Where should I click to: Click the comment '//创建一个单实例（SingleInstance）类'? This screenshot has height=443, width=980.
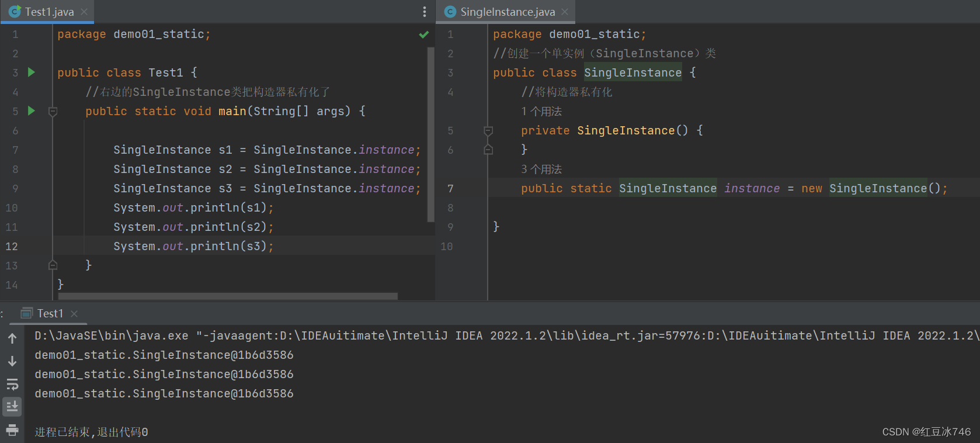click(604, 53)
